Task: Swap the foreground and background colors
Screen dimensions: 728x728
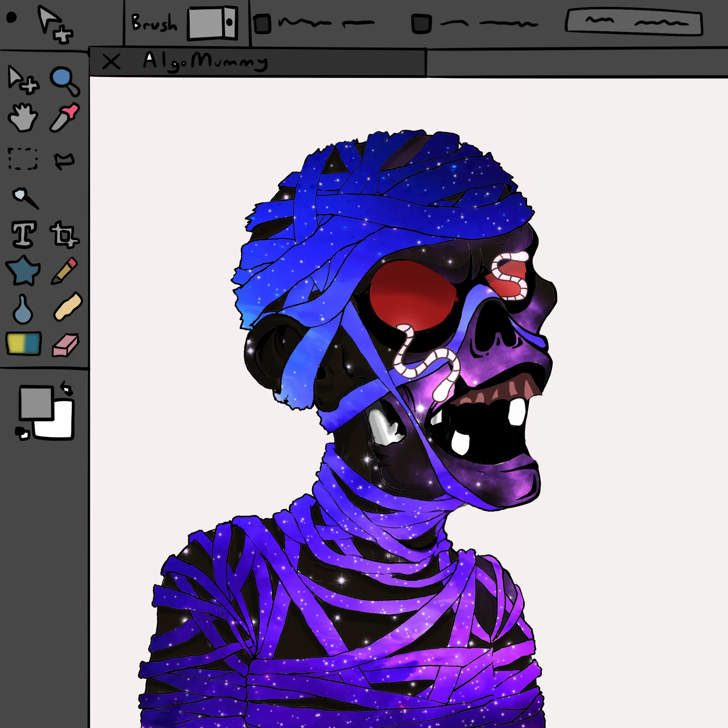Action: point(66,388)
